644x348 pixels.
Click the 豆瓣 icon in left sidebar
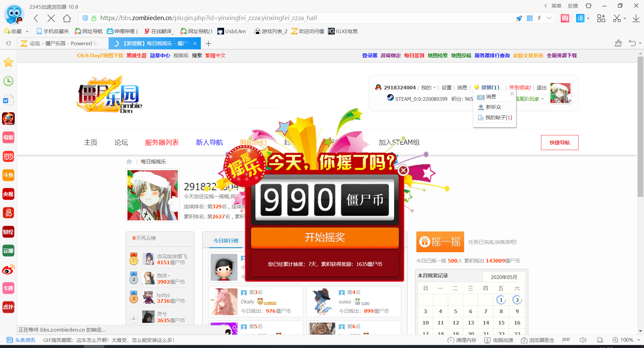(x=8, y=251)
